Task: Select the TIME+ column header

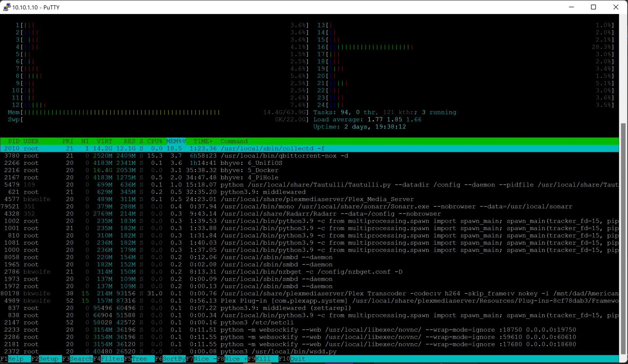Action: (x=203, y=141)
